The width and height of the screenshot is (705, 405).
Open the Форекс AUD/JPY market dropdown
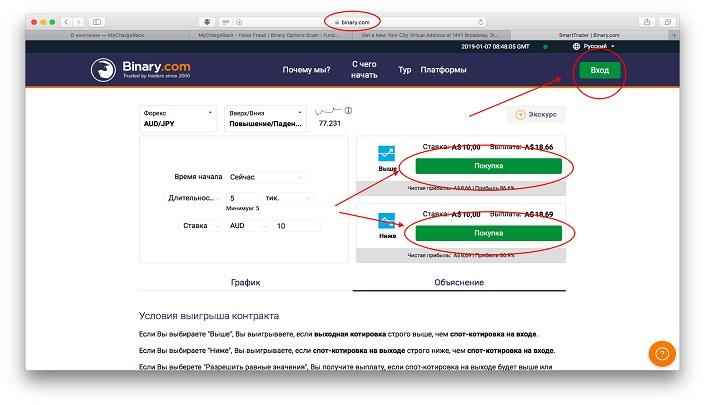click(x=179, y=117)
